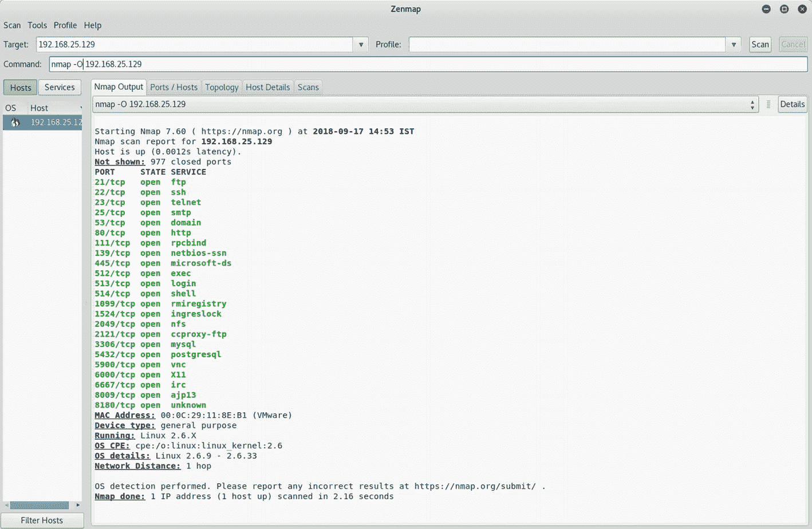Click the Nmap done summary line
The width and height of the screenshot is (812, 529).
(245, 497)
